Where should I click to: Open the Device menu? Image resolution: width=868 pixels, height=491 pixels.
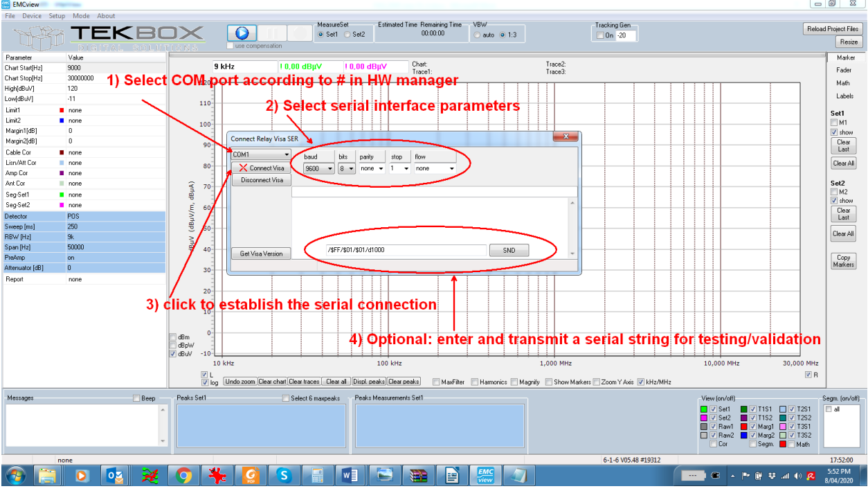click(x=32, y=16)
